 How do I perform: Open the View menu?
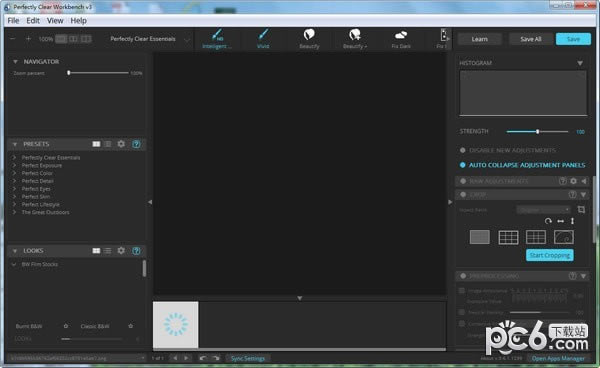(55, 21)
